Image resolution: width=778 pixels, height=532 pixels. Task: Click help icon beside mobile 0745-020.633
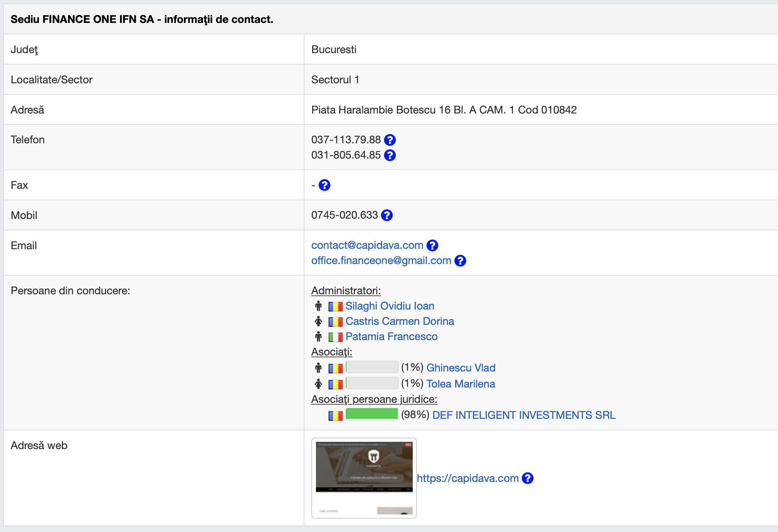(387, 215)
